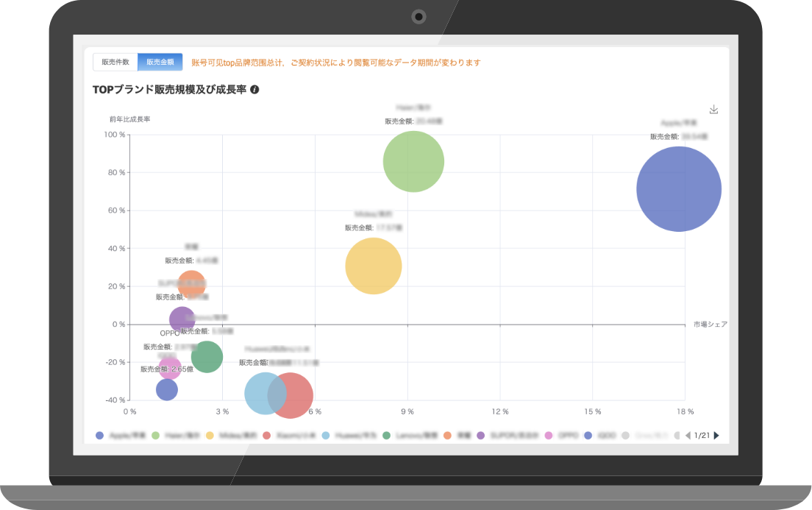Click the pink OPPO bubble

(170, 367)
